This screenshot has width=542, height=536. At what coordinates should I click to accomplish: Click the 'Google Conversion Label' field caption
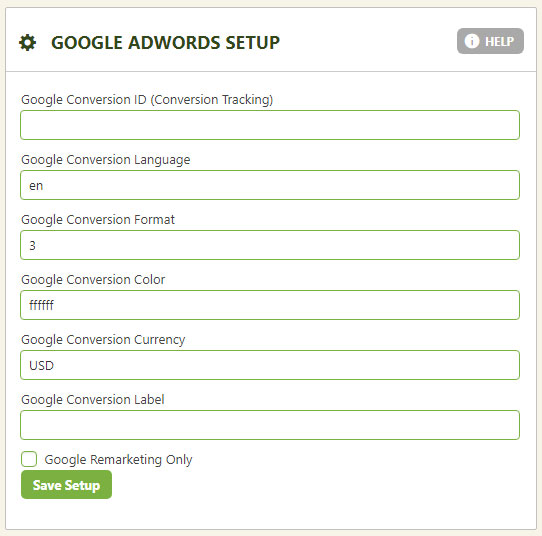(93, 400)
